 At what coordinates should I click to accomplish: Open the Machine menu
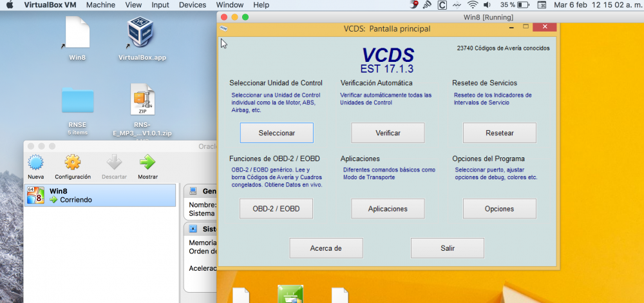(100, 5)
